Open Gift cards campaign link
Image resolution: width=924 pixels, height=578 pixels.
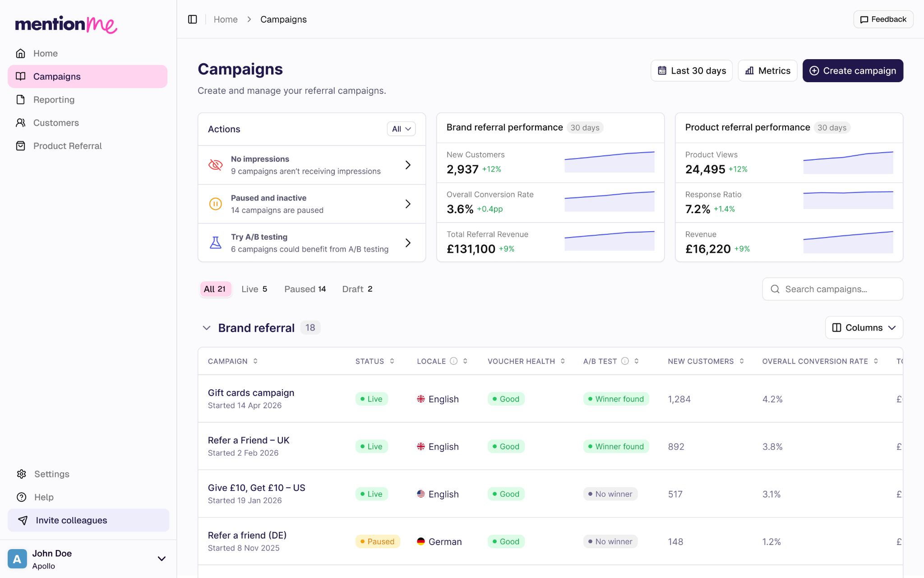pyautogui.click(x=251, y=392)
